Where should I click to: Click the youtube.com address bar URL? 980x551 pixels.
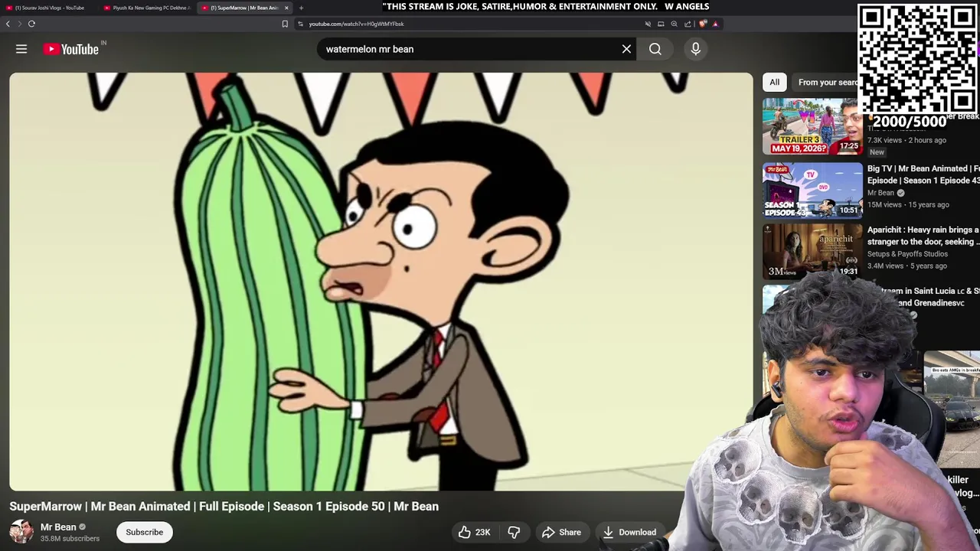click(x=356, y=24)
